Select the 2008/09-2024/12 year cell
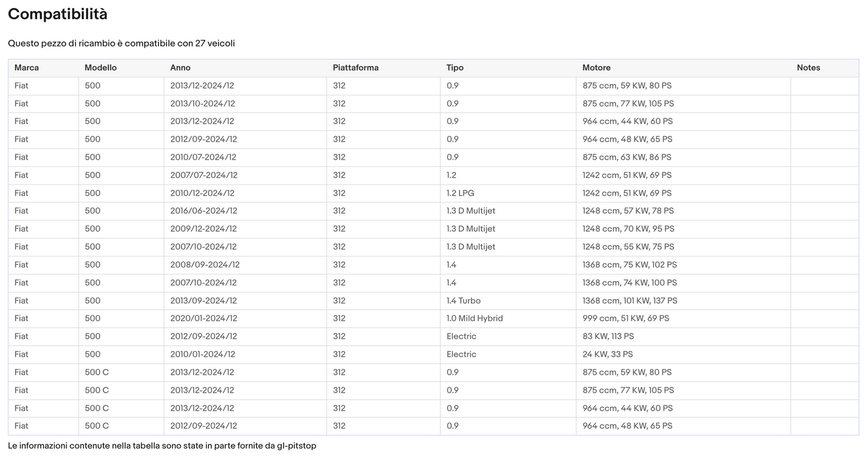Viewport: 868px width, 460px height. (x=205, y=265)
